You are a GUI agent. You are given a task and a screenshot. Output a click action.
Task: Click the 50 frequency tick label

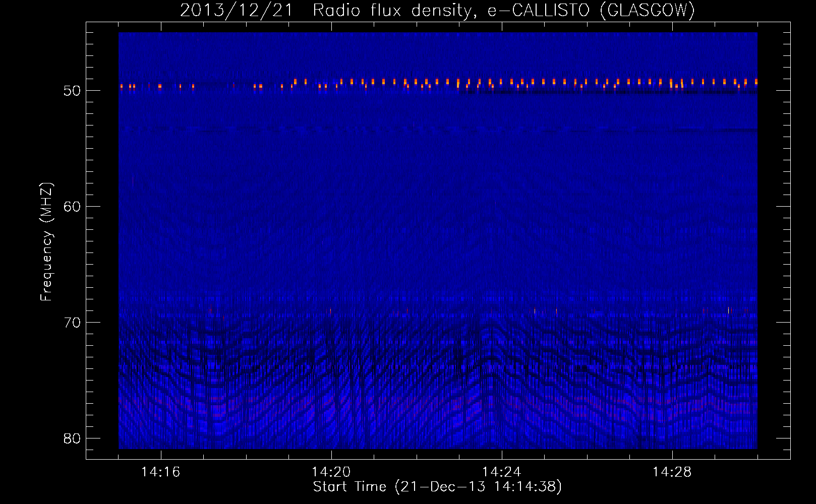click(72, 91)
